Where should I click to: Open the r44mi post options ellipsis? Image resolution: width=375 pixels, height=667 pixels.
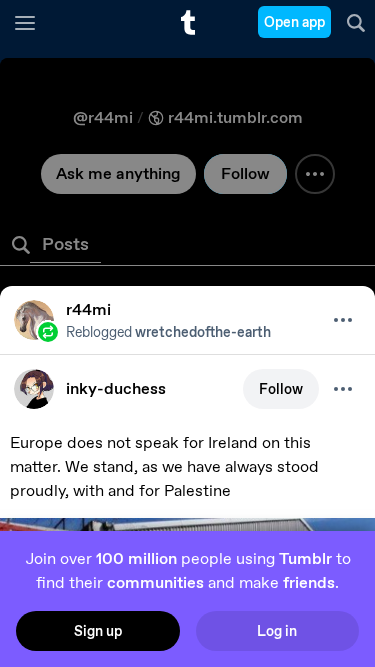(343, 320)
